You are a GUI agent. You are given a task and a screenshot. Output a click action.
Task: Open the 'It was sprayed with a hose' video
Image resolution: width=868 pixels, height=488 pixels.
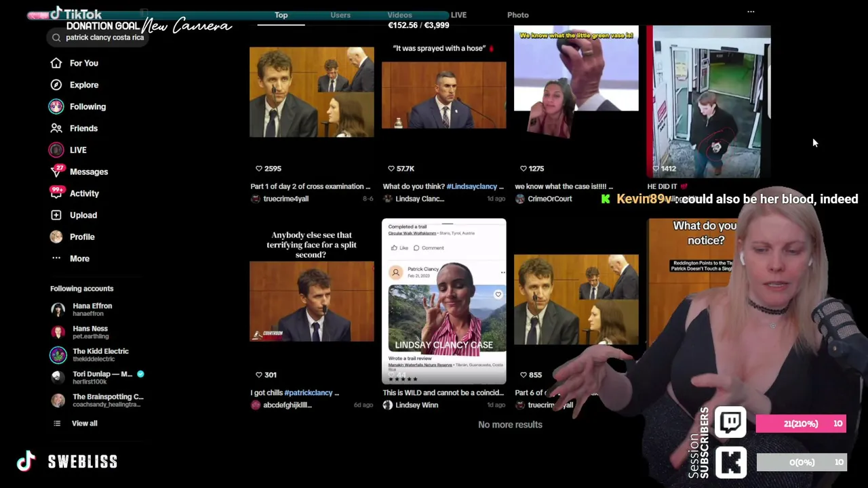[444, 94]
